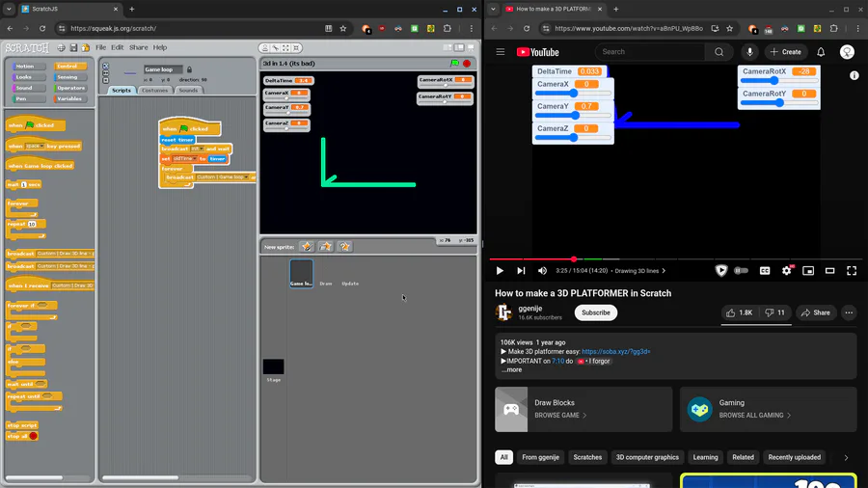Select the Variables blocks category
The height and width of the screenshot is (488, 868).
pyautogui.click(x=69, y=99)
